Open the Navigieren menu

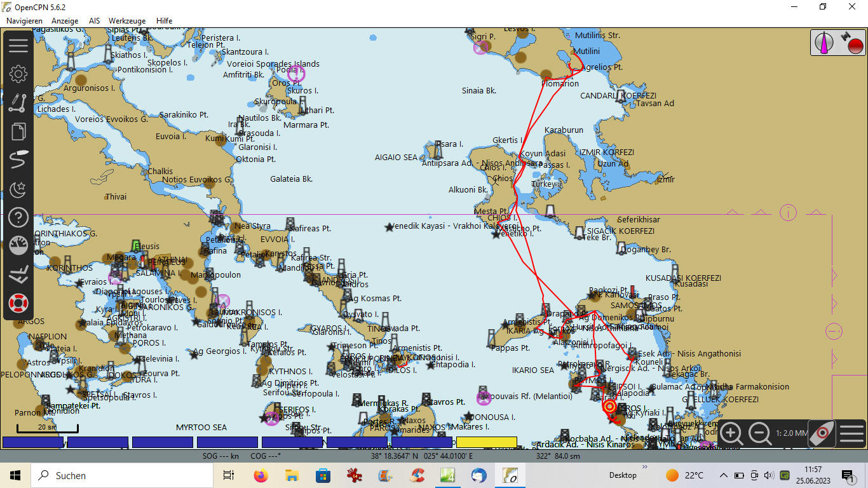pos(25,20)
